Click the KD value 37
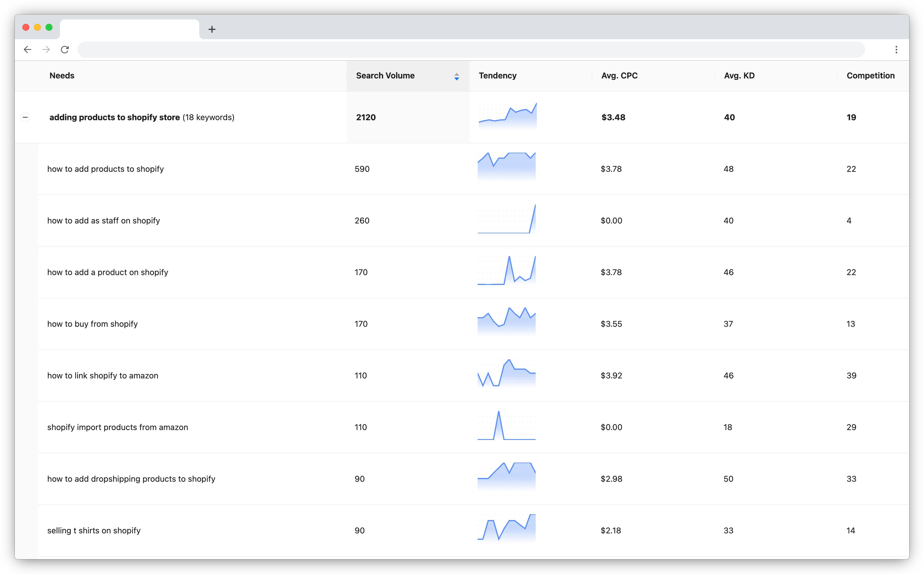The image size is (924, 574). coord(728,324)
